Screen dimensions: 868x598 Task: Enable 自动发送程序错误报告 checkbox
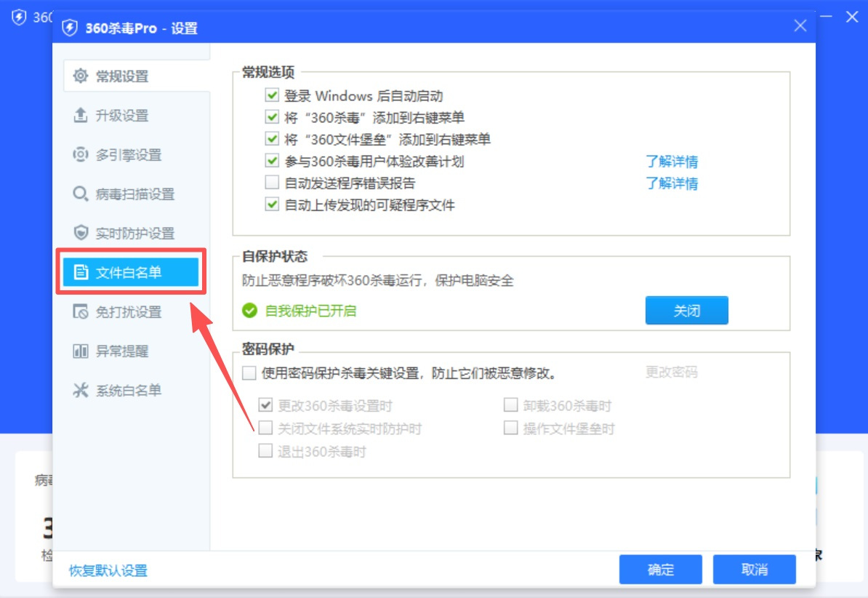(x=272, y=183)
